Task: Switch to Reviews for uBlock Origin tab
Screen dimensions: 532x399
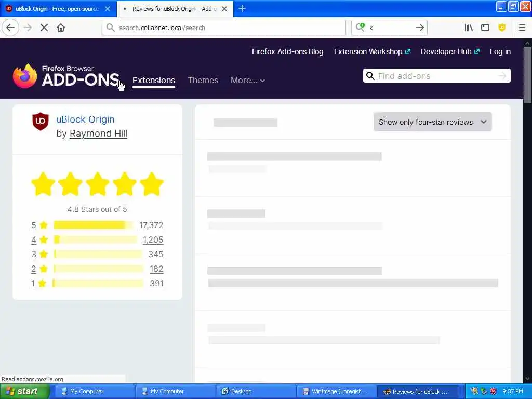Action: pos(175,9)
